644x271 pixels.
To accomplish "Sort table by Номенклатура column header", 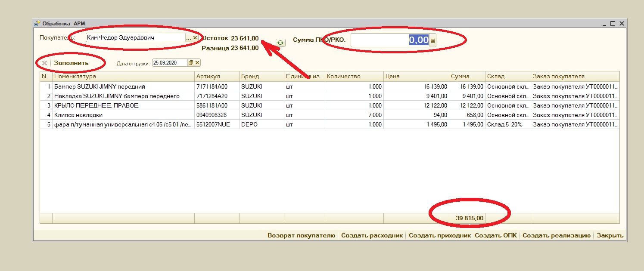I will [123, 77].
